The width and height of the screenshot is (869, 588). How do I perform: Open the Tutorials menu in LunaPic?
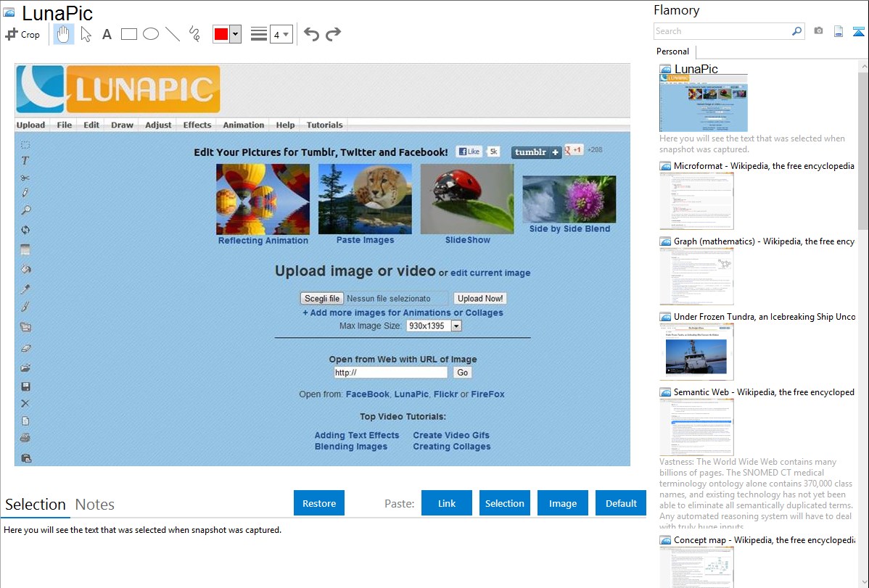(x=325, y=125)
